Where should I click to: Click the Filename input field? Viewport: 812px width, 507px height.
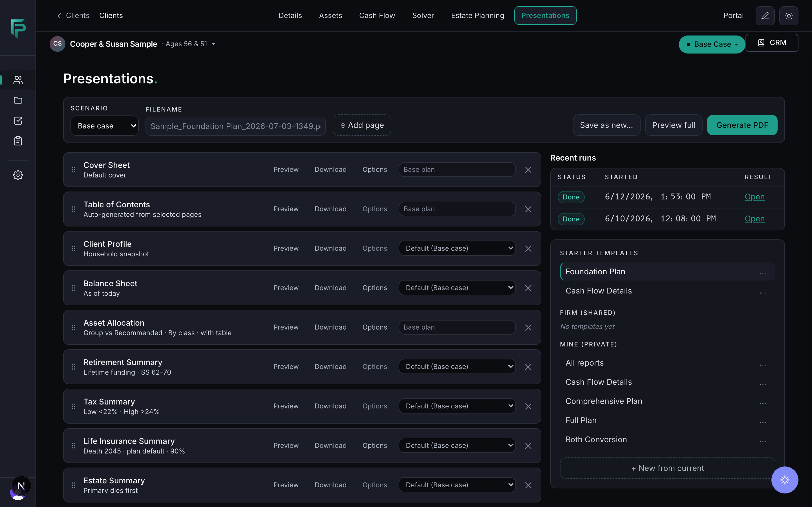tap(235, 126)
